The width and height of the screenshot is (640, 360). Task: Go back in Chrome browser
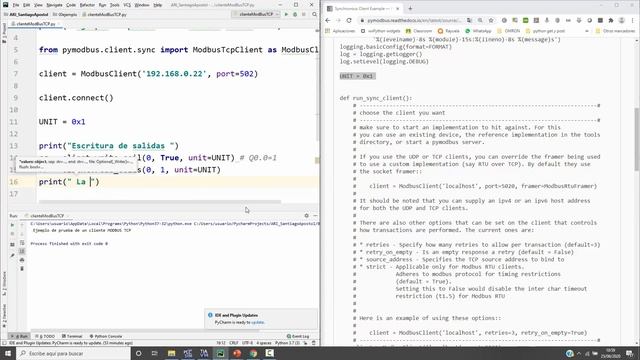click(328, 20)
